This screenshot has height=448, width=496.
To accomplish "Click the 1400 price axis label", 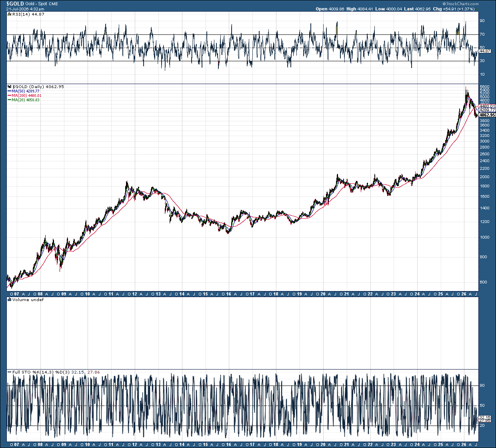I will [484, 208].
